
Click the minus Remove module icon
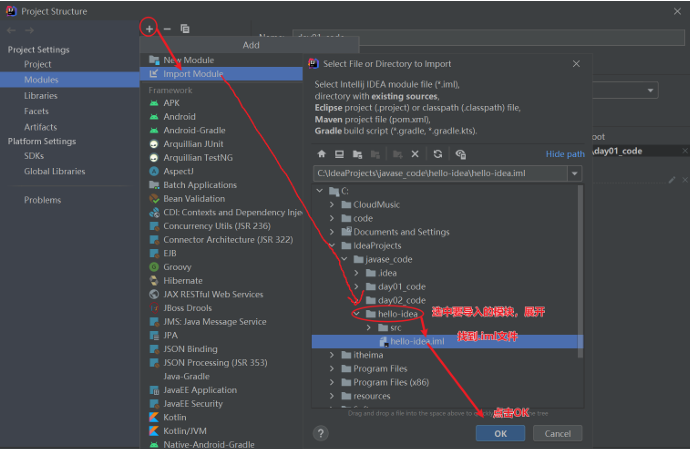tap(167, 29)
